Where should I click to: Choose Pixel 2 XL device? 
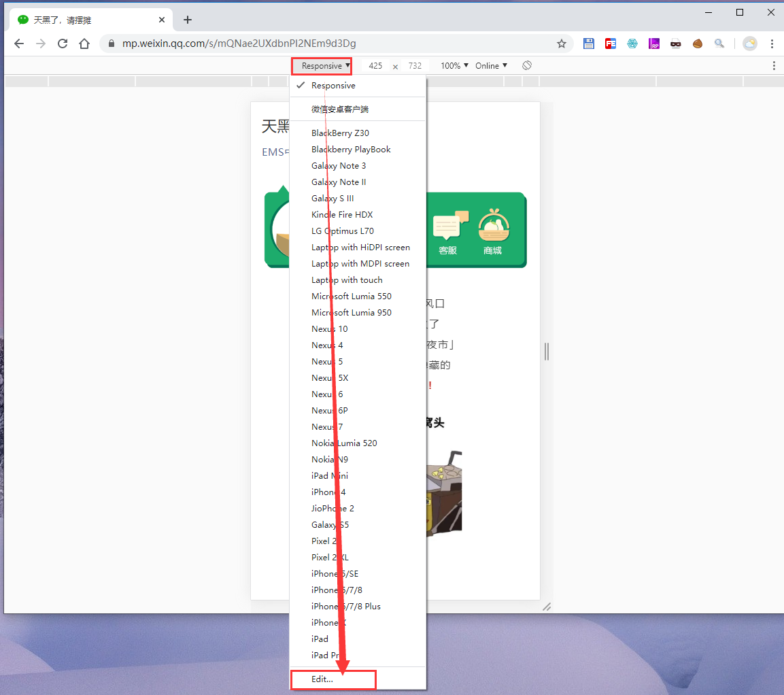pyautogui.click(x=358, y=558)
